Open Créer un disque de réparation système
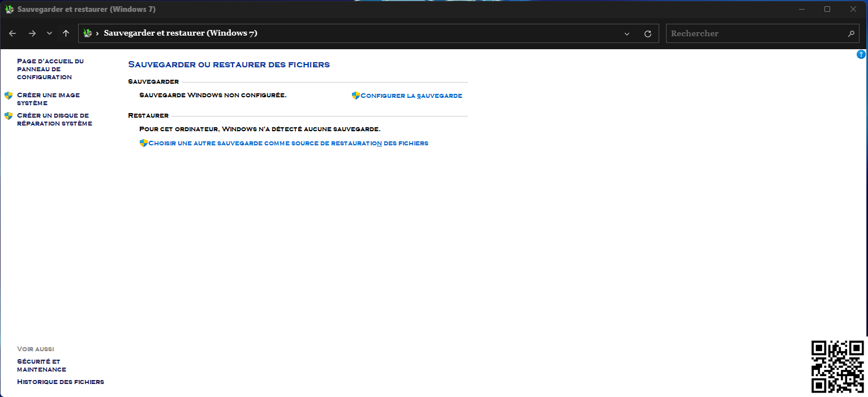Screen dimensions: 868x397 click(x=54, y=119)
